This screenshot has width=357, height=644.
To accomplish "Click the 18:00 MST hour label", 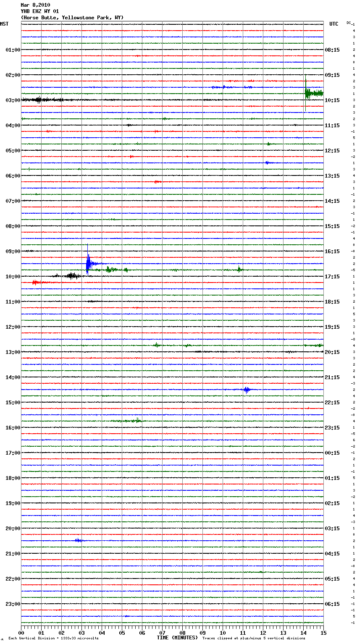I will tap(13, 478).
